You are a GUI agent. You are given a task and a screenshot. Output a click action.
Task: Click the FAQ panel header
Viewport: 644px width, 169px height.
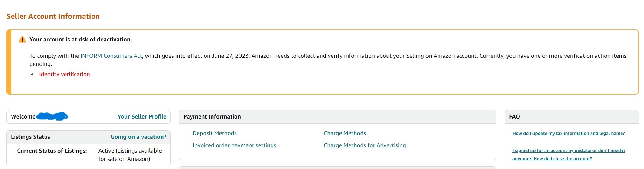click(572, 117)
